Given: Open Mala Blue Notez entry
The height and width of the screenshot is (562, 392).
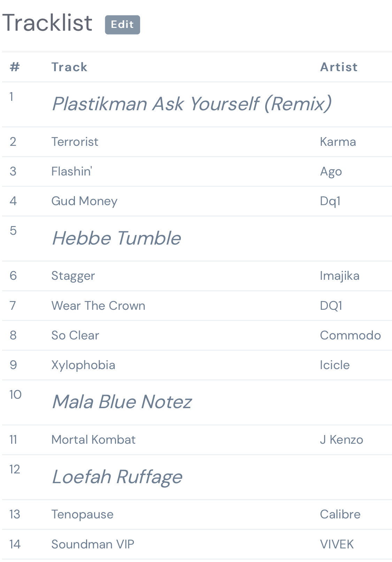Looking at the screenshot, I should pos(122,402).
